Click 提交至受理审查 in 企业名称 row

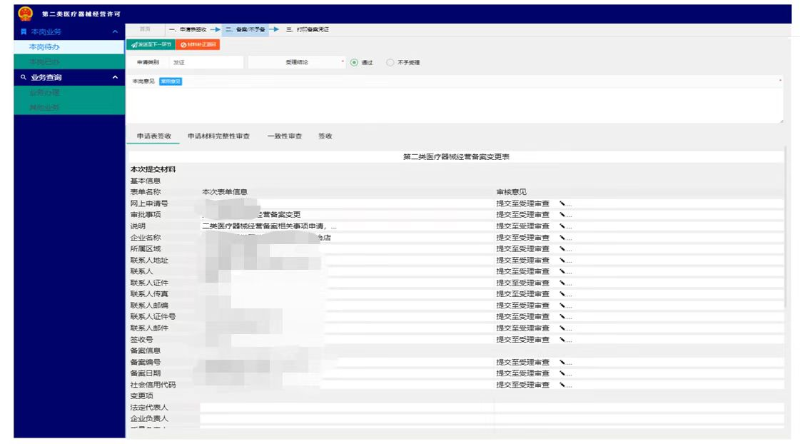(x=522, y=237)
